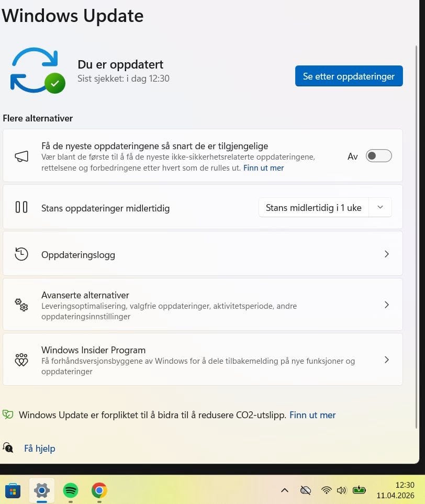This screenshot has height=504, width=425.
Task: Click the Stans oppdateringer midlertidig label
Action: point(105,208)
